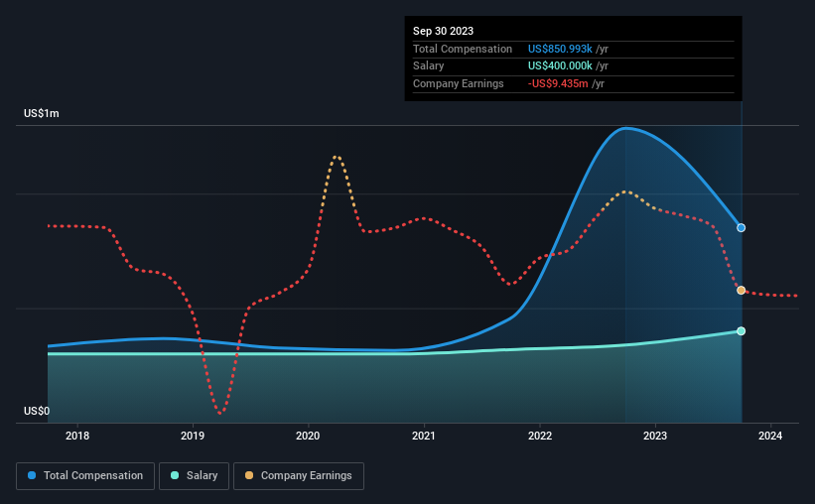Image resolution: width=815 pixels, height=504 pixels.
Task: Click the 2024 x-axis year label
Action: tap(770, 436)
